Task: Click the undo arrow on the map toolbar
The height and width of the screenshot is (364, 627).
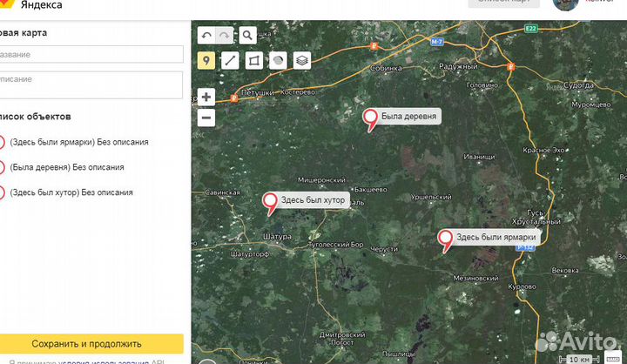Action: (x=206, y=36)
